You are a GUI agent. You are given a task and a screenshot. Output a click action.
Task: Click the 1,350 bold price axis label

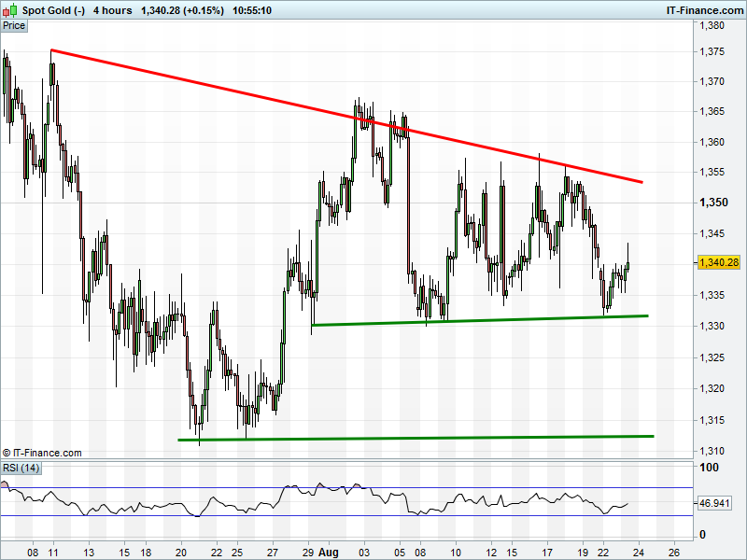(x=713, y=203)
